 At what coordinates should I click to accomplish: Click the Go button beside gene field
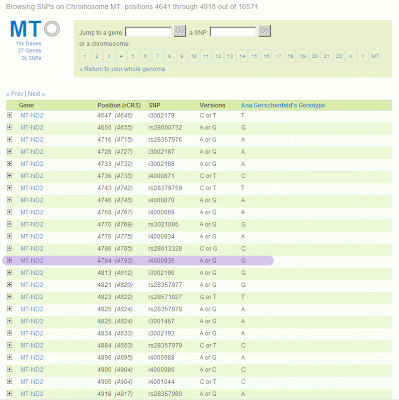point(180,31)
